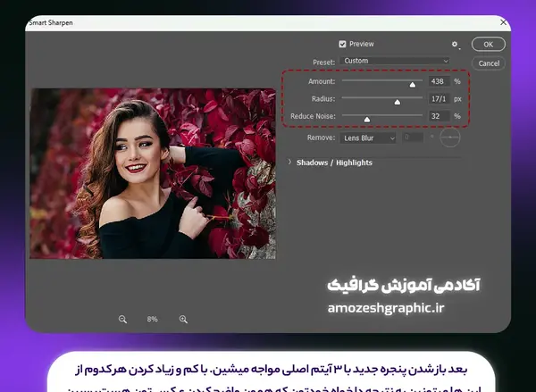The width and height of the screenshot is (536, 392).
Task: Click the disabled angle field beside Lens Blur
Action: (x=413, y=138)
